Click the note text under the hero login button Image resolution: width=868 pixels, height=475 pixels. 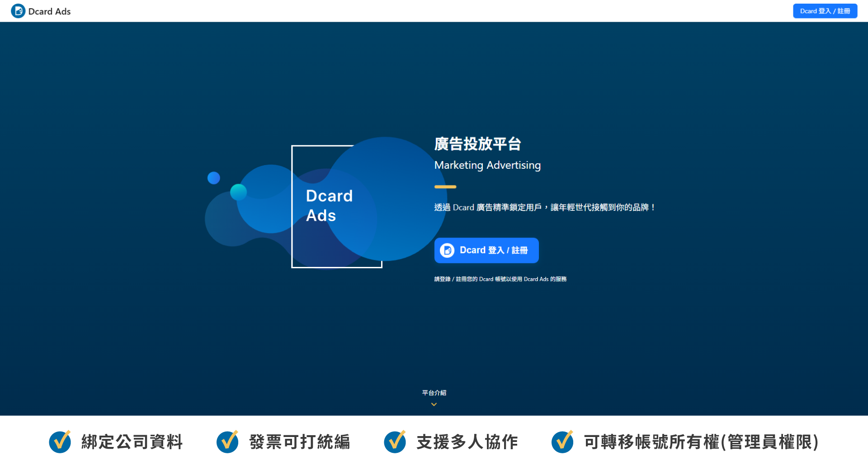[x=500, y=279]
